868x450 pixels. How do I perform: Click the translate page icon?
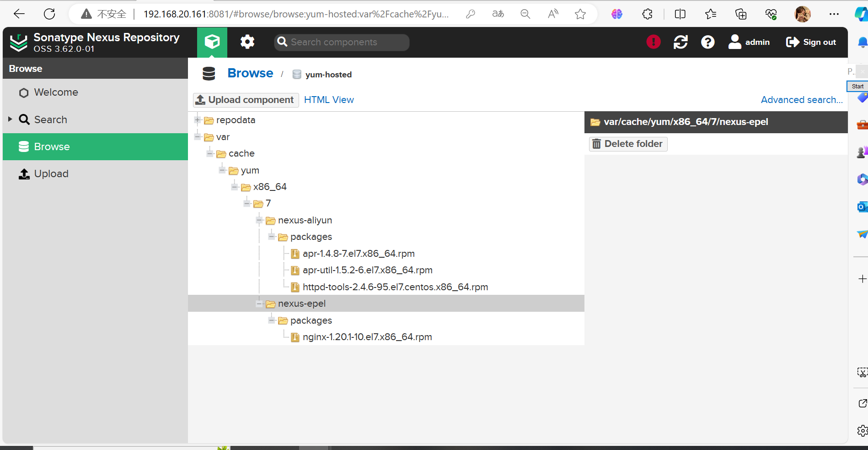498,14
